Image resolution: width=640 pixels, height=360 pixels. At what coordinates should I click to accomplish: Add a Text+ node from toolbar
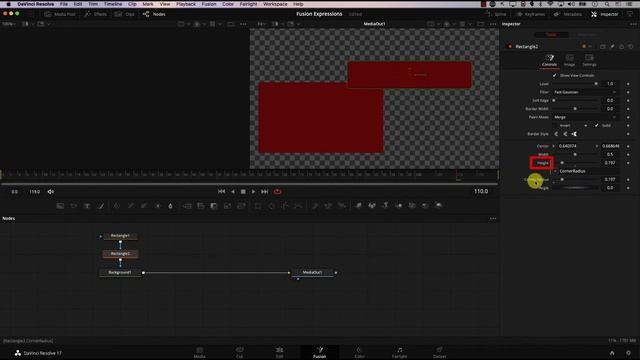coord(87,206)
